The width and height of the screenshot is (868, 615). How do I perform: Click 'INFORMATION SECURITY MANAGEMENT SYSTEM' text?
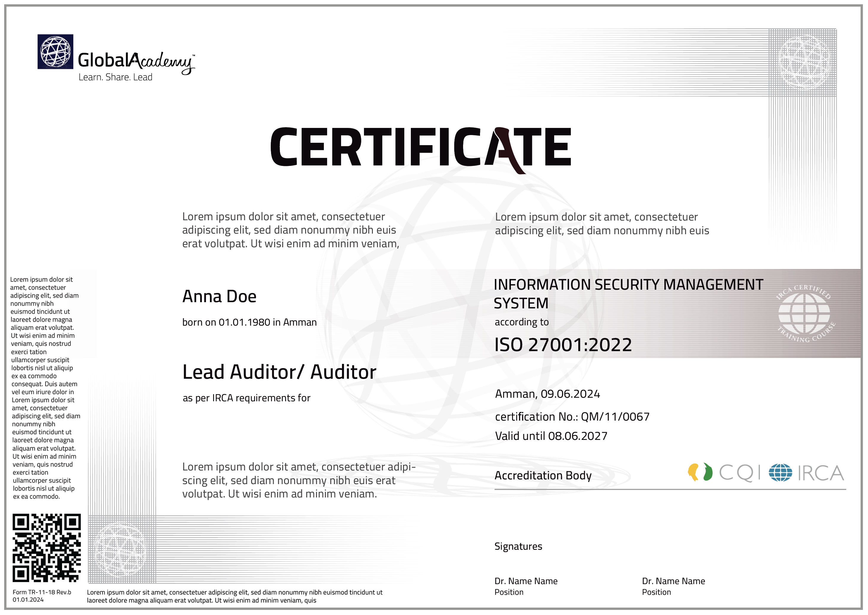[628, 294]
